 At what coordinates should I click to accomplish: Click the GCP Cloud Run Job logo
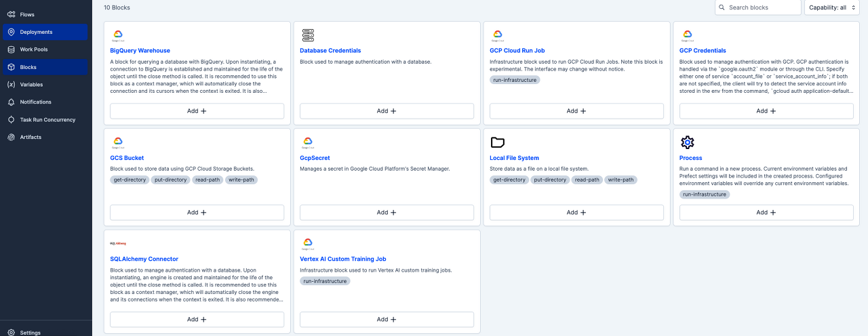click(497, 35)
